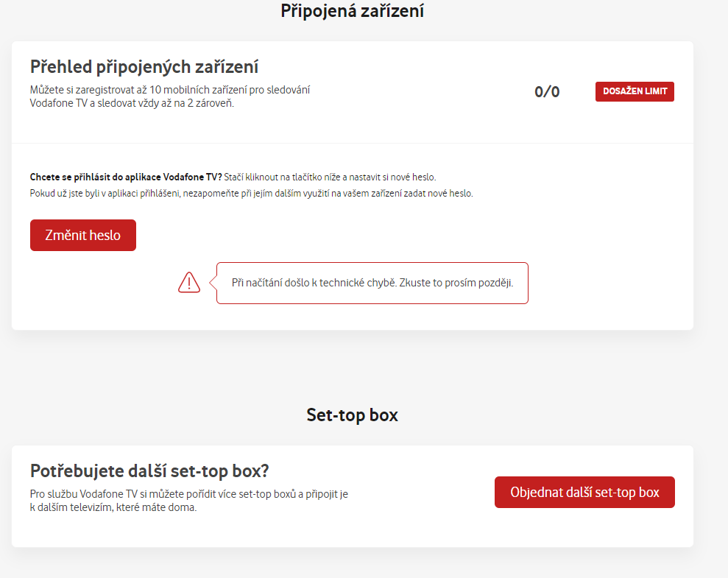Click 'k dalším televizím, které máte doma' line

coord(113,507)
